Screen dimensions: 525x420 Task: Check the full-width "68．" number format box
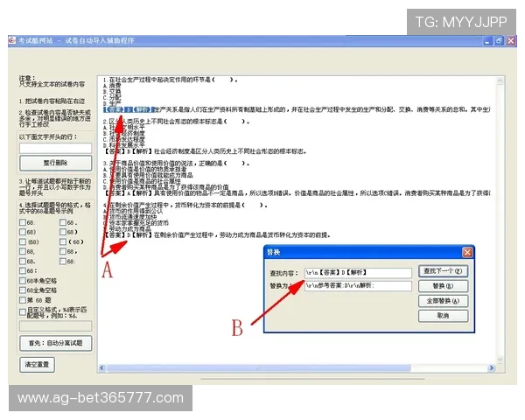(63, 222)
